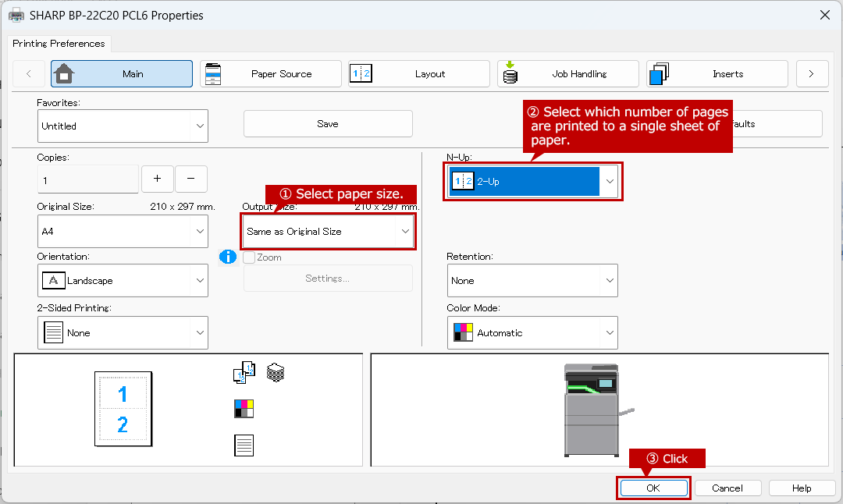The width and height of the screenshot is (843, 504).
Task: Click the blue information icon
Action: click(x=228, y=257)
